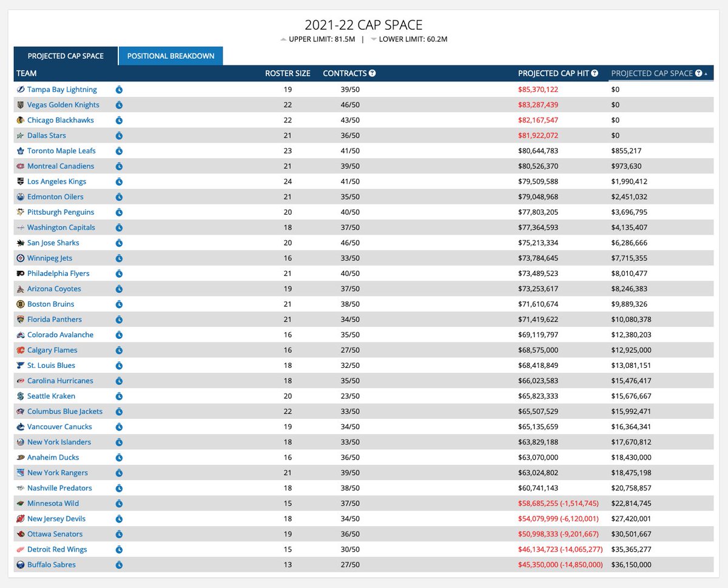Click the Lower Limit: 60.2M text
Image resolution: width=728 pixels, height=588 pixels.
(413, 39)
